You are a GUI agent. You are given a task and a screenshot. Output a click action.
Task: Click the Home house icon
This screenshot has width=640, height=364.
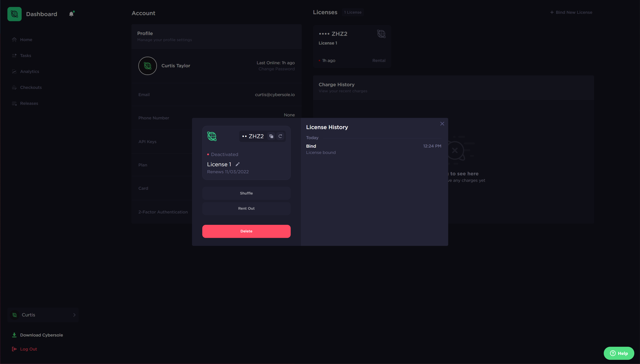(14, 39)
